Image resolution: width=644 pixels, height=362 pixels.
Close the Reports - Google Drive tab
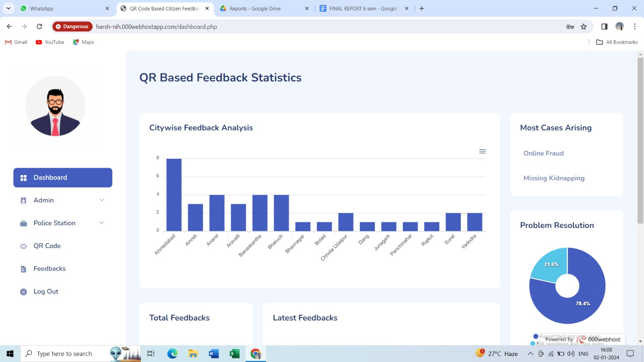point(307,8)
